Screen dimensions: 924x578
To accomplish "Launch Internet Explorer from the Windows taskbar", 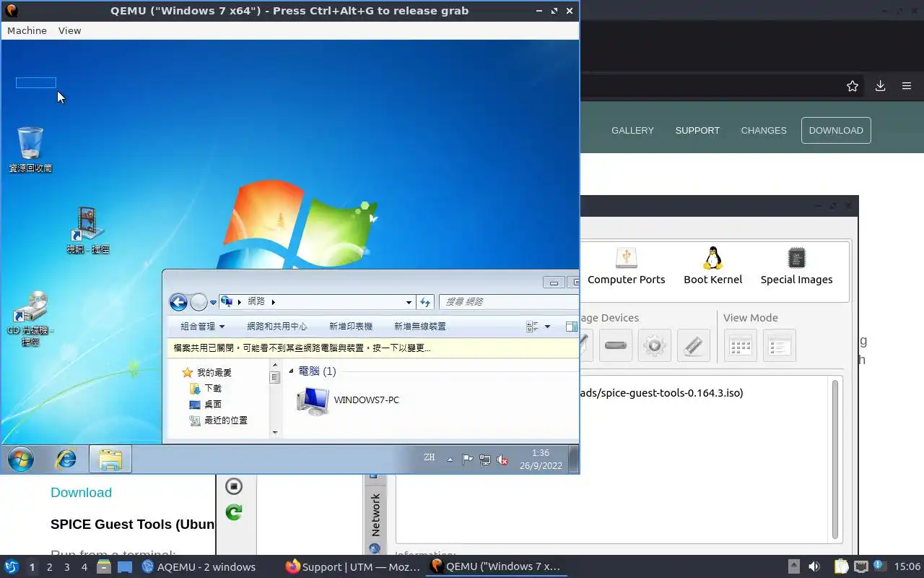I will [66, 459].
